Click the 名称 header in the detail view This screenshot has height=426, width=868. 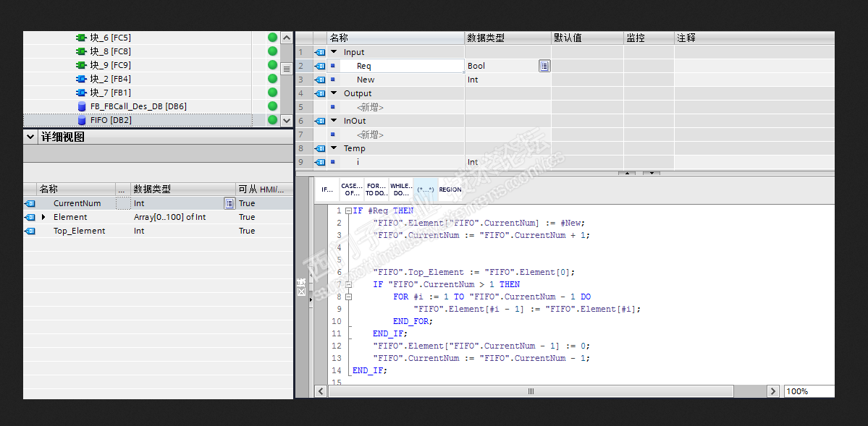(x=76, y=189)
